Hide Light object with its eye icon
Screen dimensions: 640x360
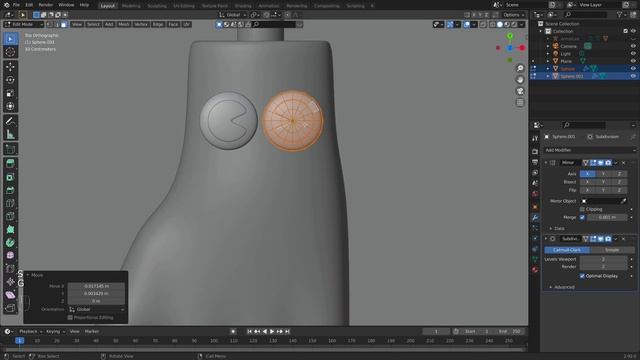633,54
